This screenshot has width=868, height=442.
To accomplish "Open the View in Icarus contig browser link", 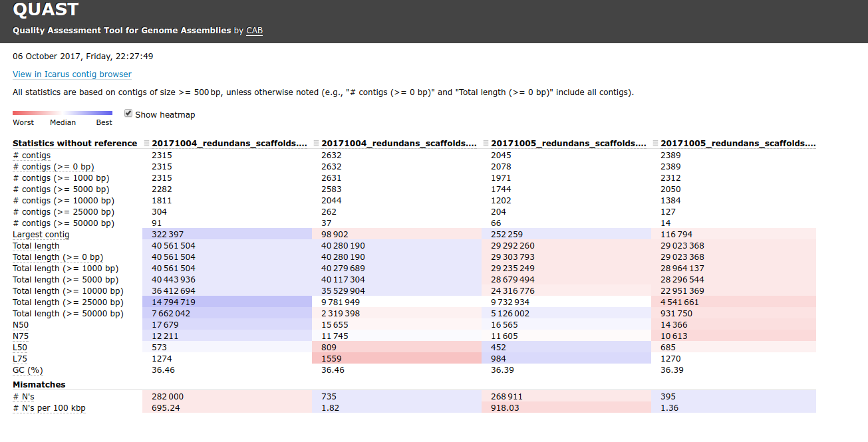I will (x=72, y=74).
